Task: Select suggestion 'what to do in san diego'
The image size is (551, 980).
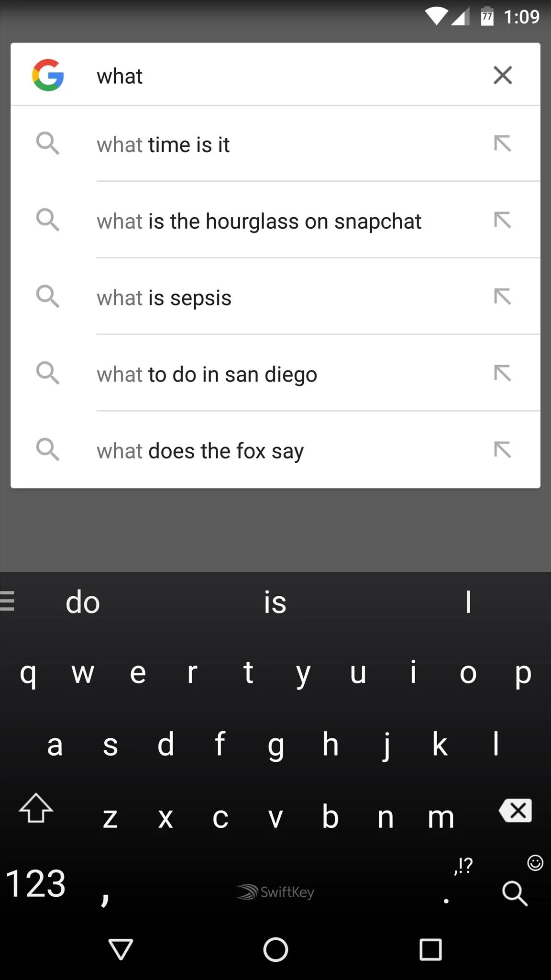Action: click(207, 374)
